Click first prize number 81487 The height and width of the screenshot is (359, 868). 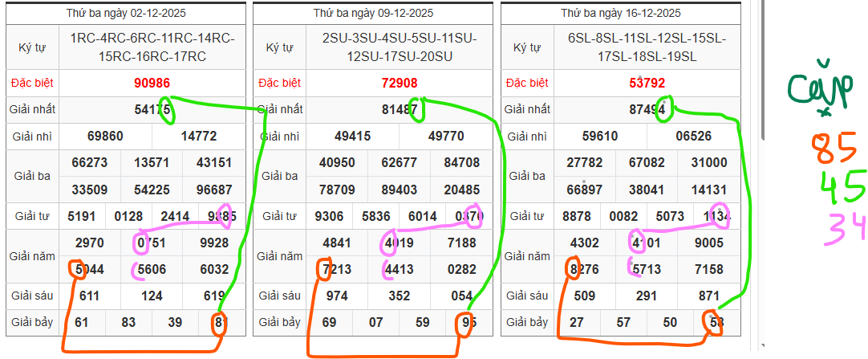click(x=400, y=109)
